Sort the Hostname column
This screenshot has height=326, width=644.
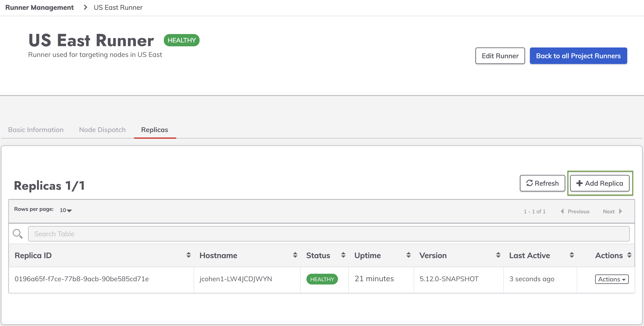[x=295, y=255]
